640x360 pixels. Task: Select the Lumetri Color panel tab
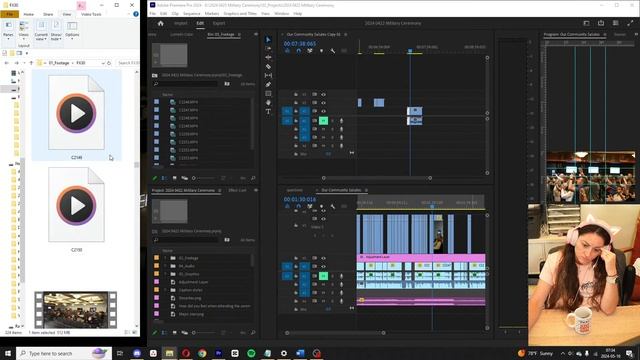click(181, 35)
